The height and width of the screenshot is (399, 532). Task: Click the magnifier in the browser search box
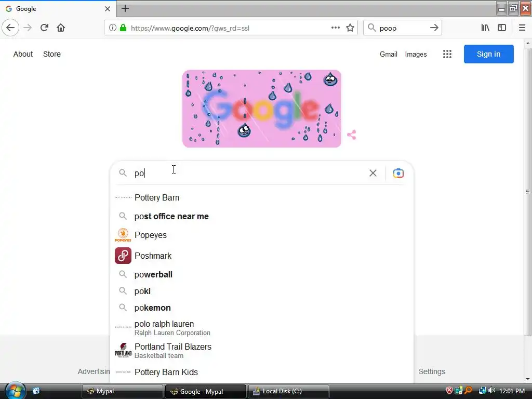[x=372, y=28]
